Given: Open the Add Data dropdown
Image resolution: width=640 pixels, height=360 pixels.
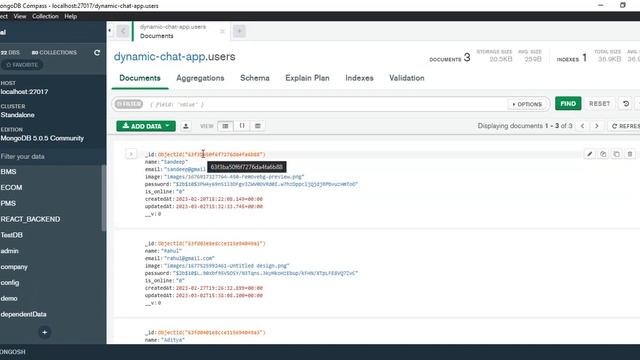Looking at the screenshot, I should pos(146,126).
